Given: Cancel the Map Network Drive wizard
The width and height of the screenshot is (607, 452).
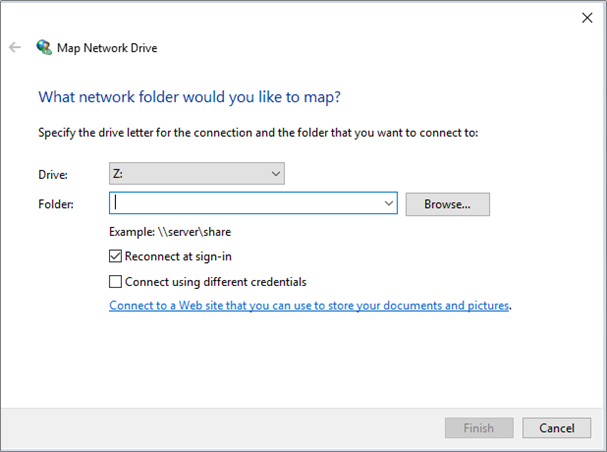Looking at the screenshot, I should (557, 428).
